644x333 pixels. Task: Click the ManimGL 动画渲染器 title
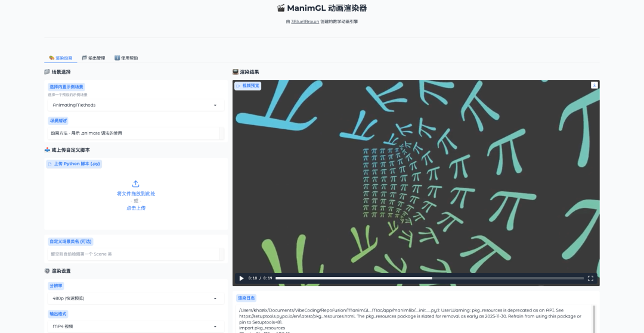(x=322, y=8)
